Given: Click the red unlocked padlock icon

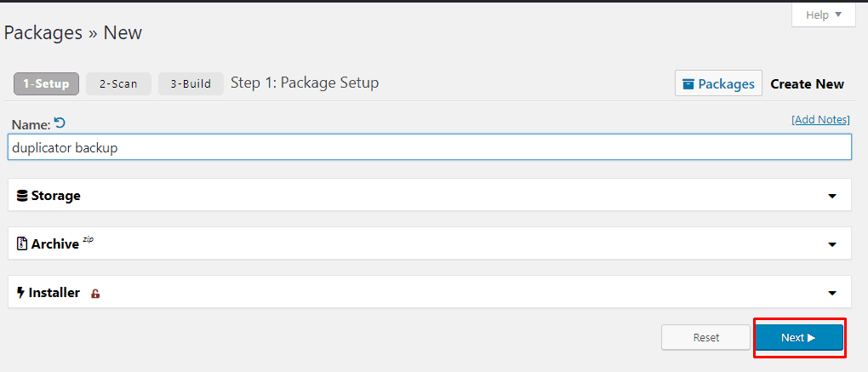Looking at the screenshot, I should pos(95,294).
